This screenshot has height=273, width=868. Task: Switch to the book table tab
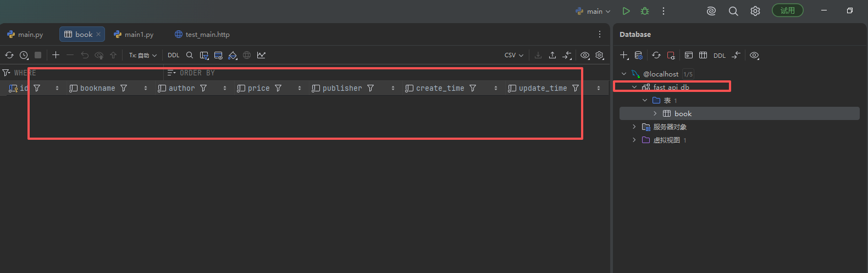click(x=82, y=34)
